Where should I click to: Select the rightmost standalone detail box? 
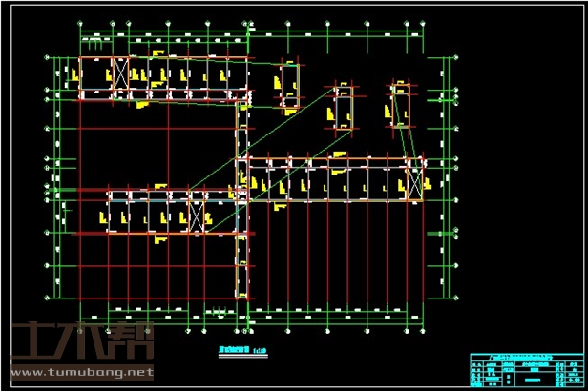pyautogui.click(x=400, y=102)
